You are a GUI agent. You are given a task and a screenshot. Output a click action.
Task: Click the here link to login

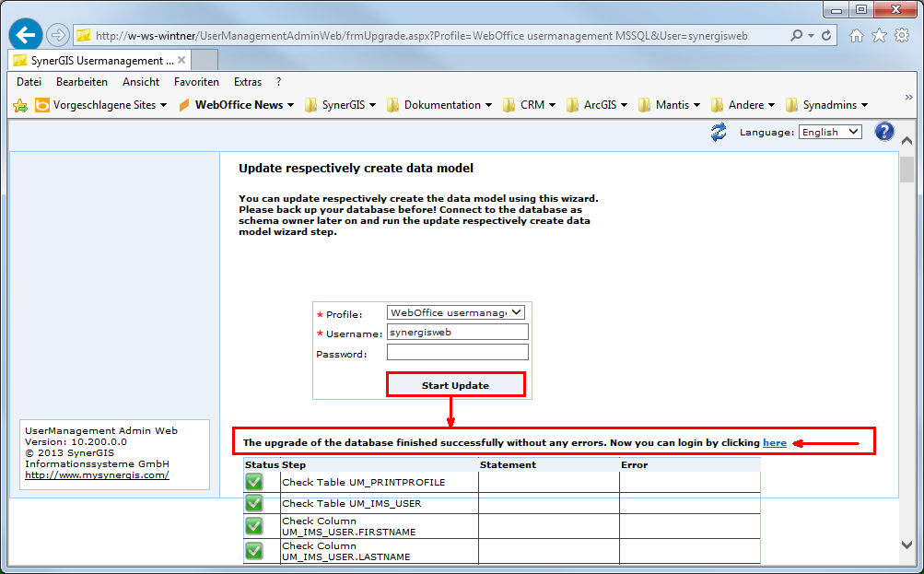[x=774, y=442]
